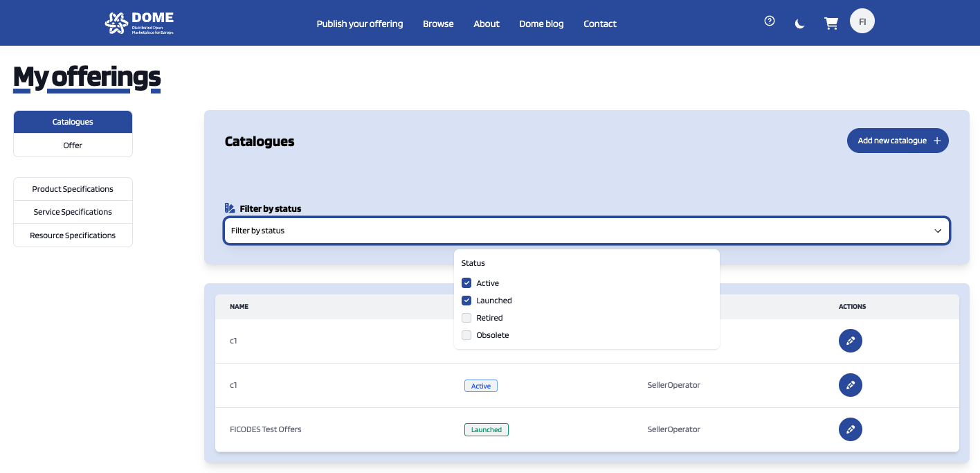
Task: Go to Service Specifications
Action: pos(73,212)
